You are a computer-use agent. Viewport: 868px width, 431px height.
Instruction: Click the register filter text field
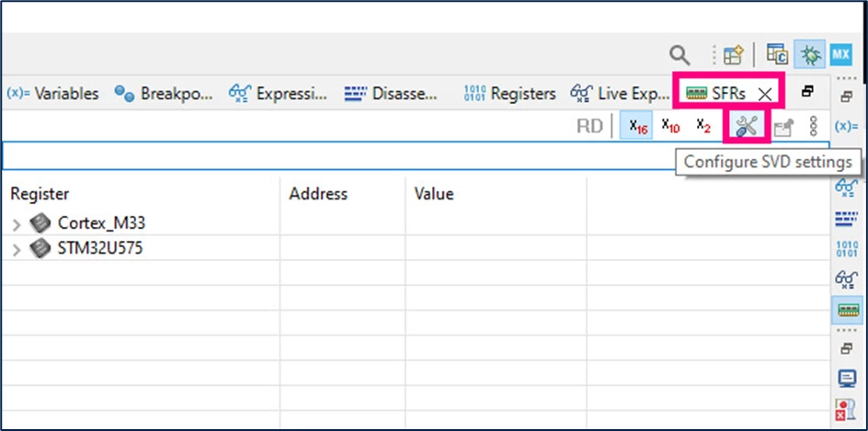[416, 155]
